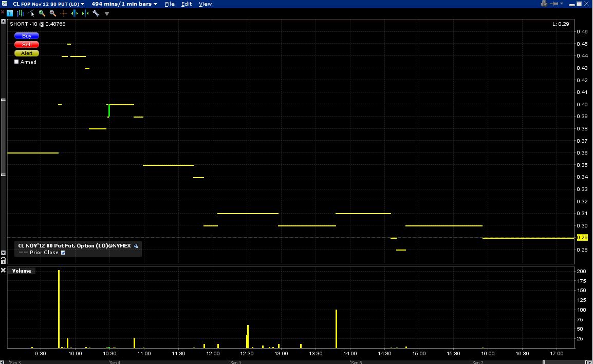Viewport: 593px width, 364px height.
Task: Open the small arrow beside pin icon
Action: pos(562,4)
